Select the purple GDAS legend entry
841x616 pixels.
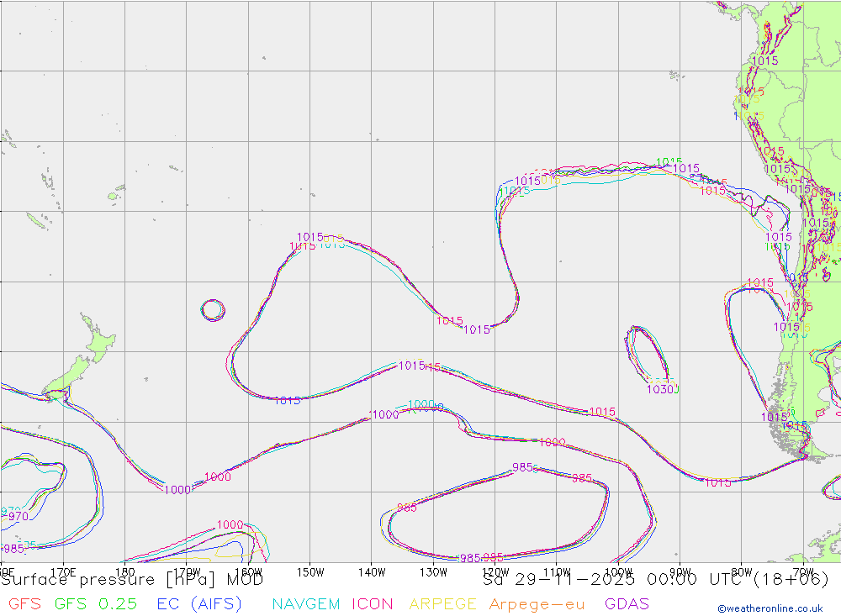(627, 604)
